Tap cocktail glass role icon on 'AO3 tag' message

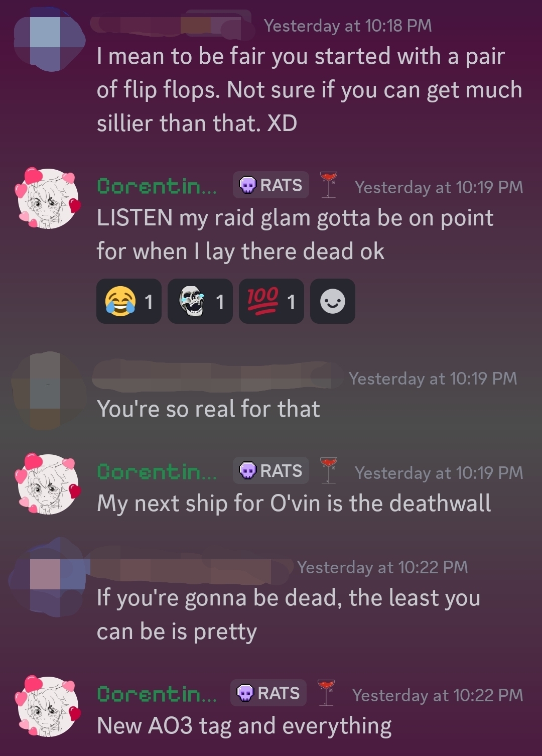(x=326, y=692)
